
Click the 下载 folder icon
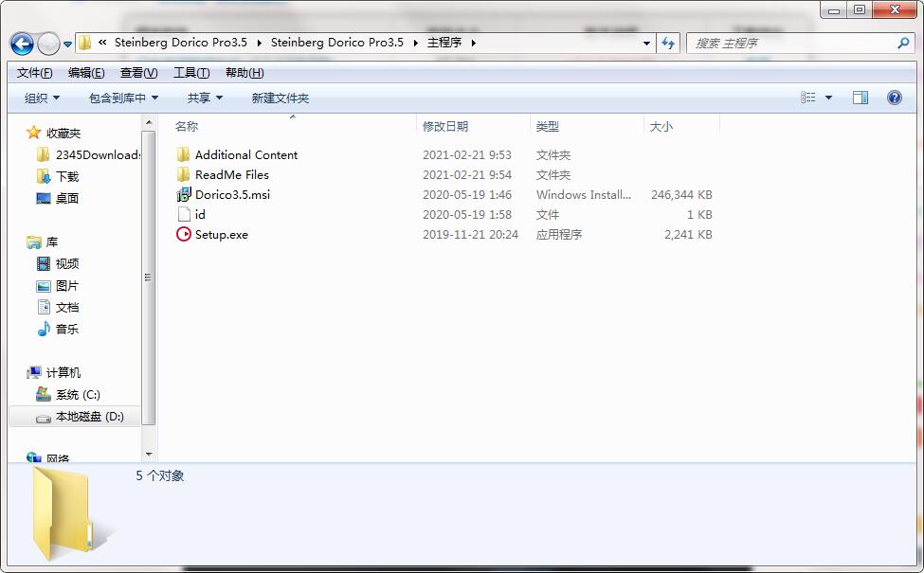click(43, 176)
